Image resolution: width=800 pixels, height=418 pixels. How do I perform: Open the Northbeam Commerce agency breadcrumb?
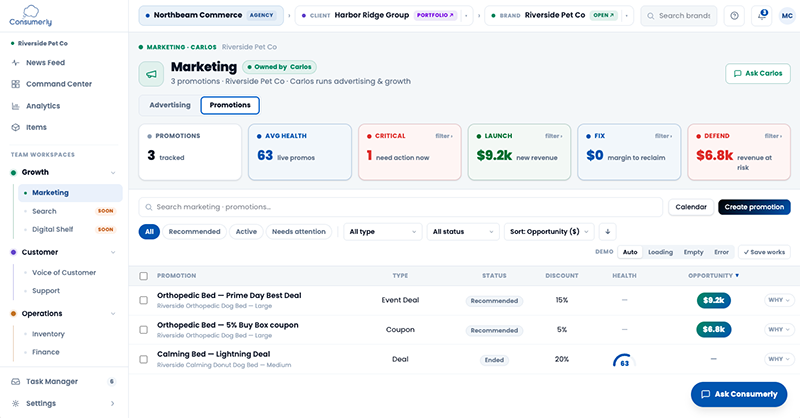click(x=211, y=15)
